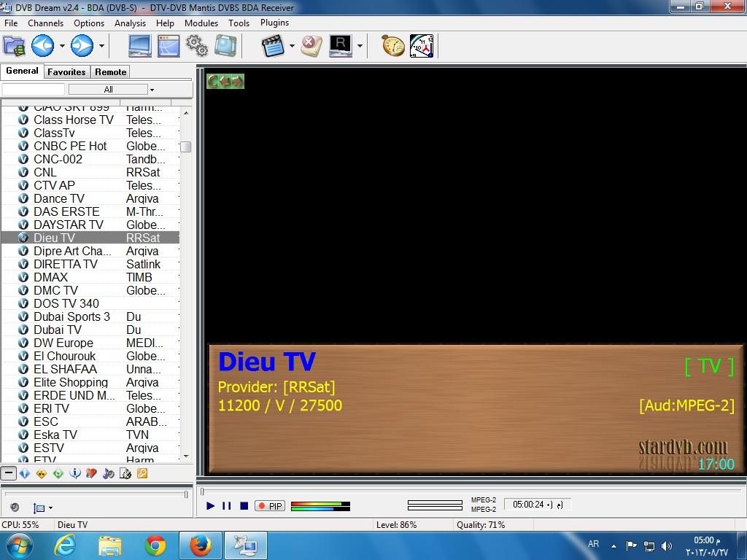Screen dimensions: 747x560
Task: Click the Play button
Action: click(210, 506)
